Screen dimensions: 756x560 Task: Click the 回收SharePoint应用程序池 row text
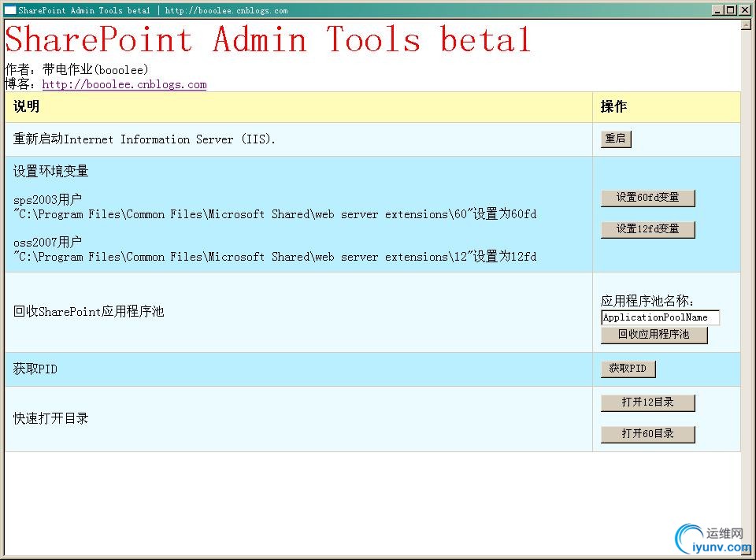pos(89,312)
